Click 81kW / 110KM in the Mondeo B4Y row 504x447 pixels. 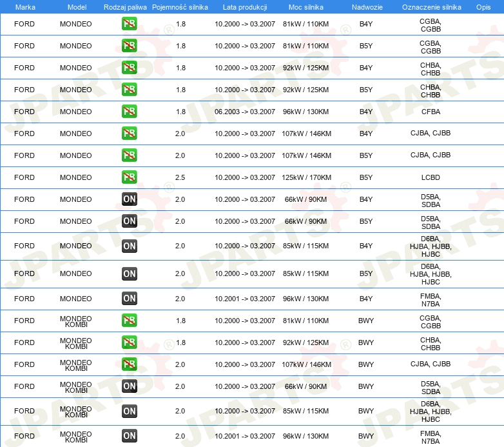pos(305,24)
